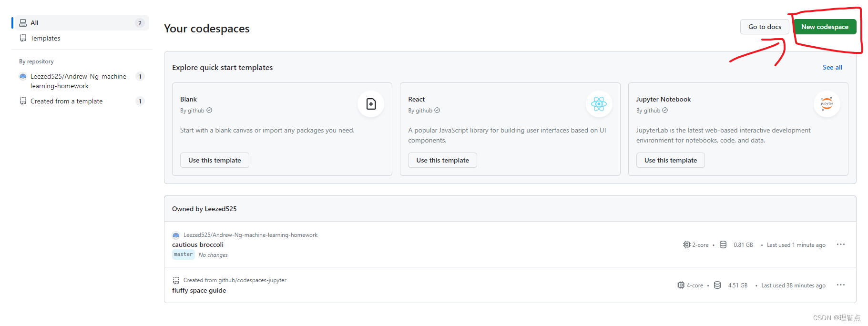
Task: Follow the See all templates link
Action: click(x=832, y=67)
